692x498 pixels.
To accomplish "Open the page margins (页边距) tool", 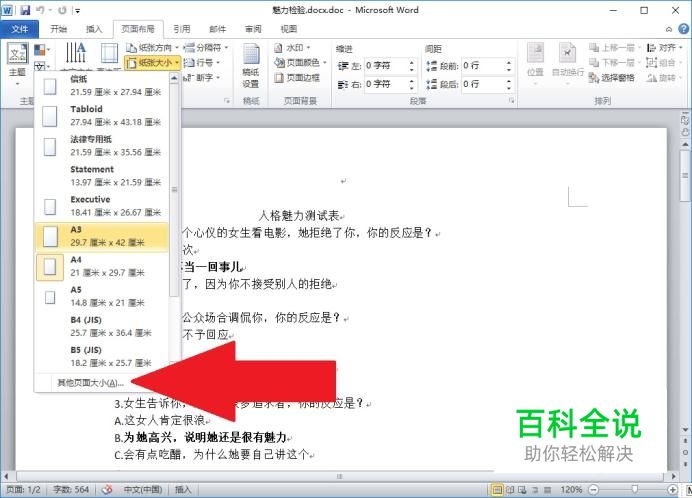I will click(109, 55).
